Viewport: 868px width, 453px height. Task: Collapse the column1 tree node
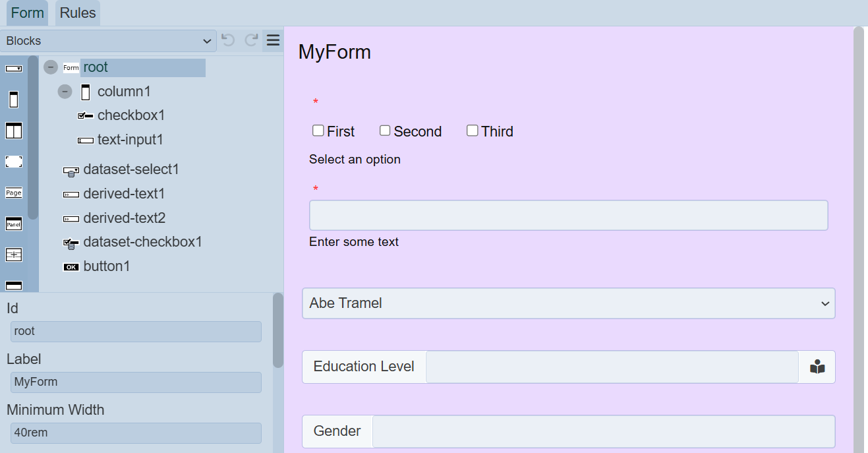(65, 92)
